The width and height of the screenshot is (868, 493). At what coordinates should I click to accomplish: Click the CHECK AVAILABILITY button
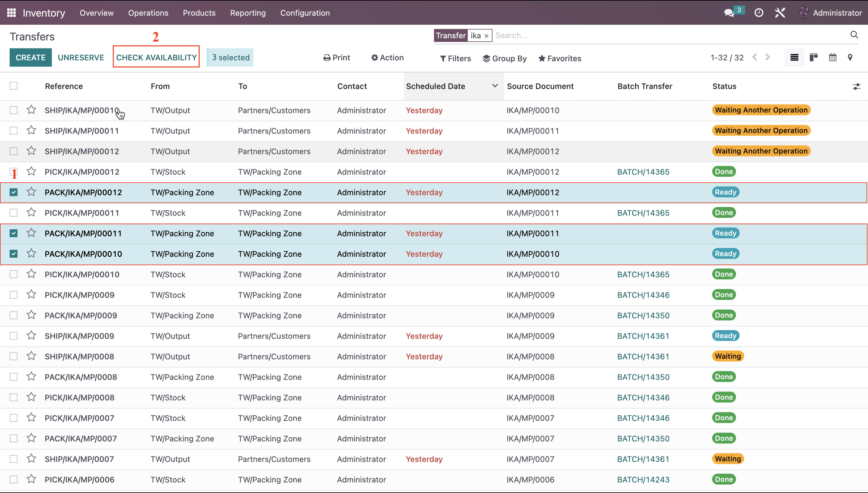(x=156, y=57)
